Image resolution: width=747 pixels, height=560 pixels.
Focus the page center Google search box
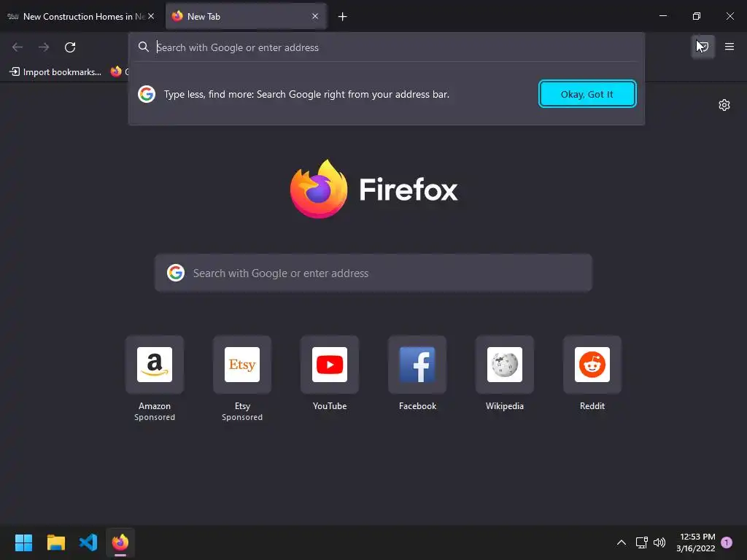(x=373, y=273)
